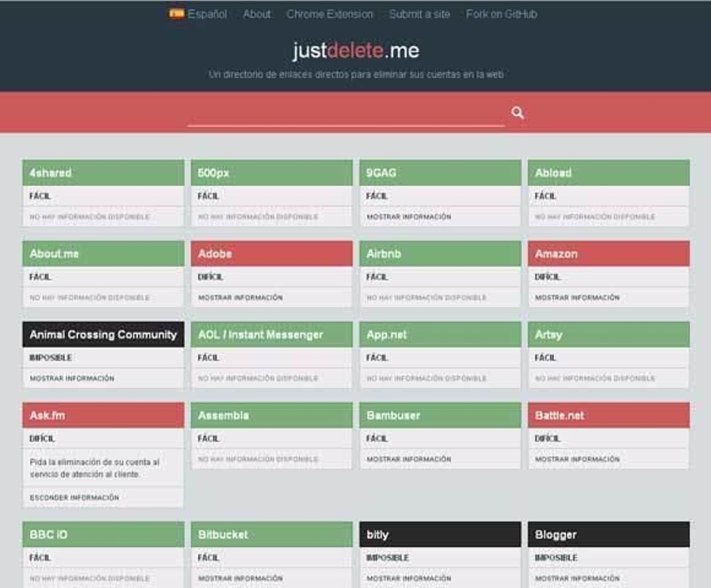Image resolution: width=711 pixels, height=588 pixels.
Task: Expand Animal Crossing Community information
Action: pyautogui.click(x=72, y=378)
